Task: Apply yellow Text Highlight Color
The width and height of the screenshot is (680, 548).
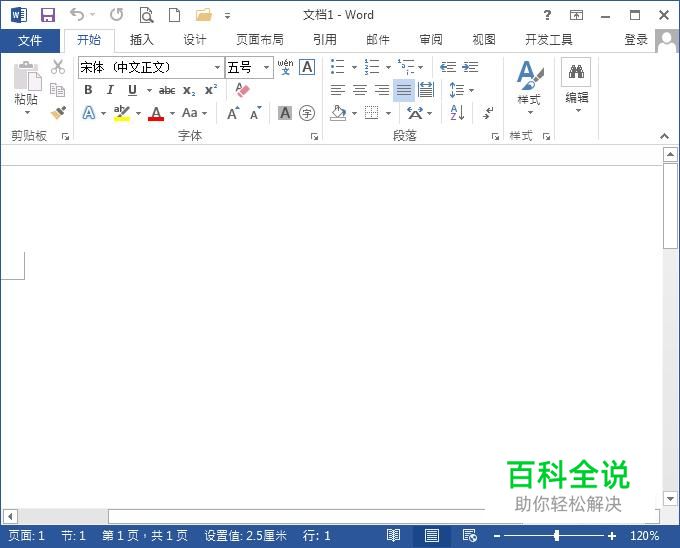Action: point(122,114)
